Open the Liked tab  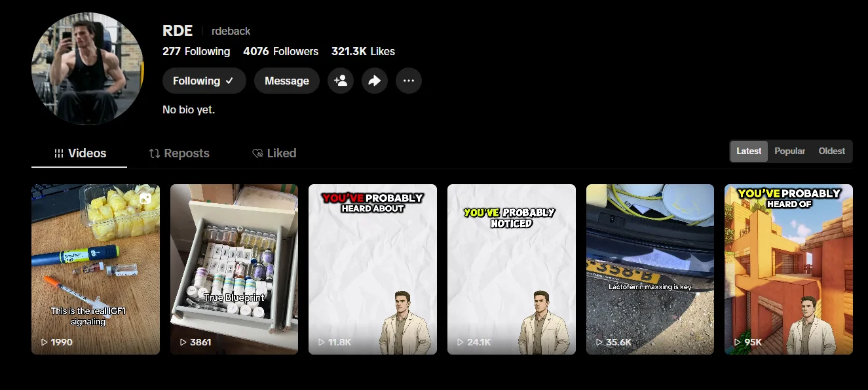[274, 153]
